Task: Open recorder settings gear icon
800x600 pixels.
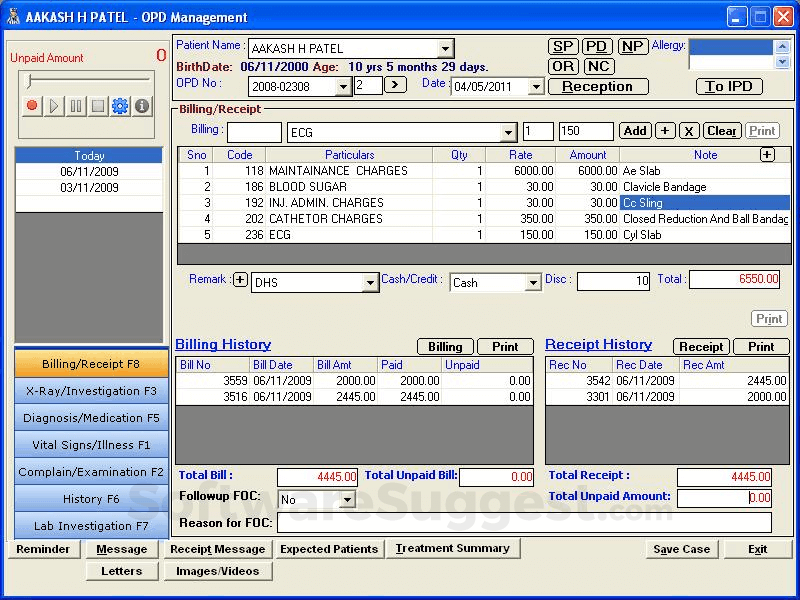Action: click(120, 106)
